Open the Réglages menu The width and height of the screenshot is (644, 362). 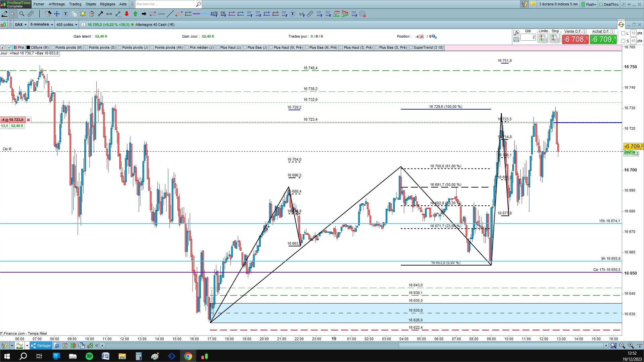pyautogui.click(x=108, y=4)
